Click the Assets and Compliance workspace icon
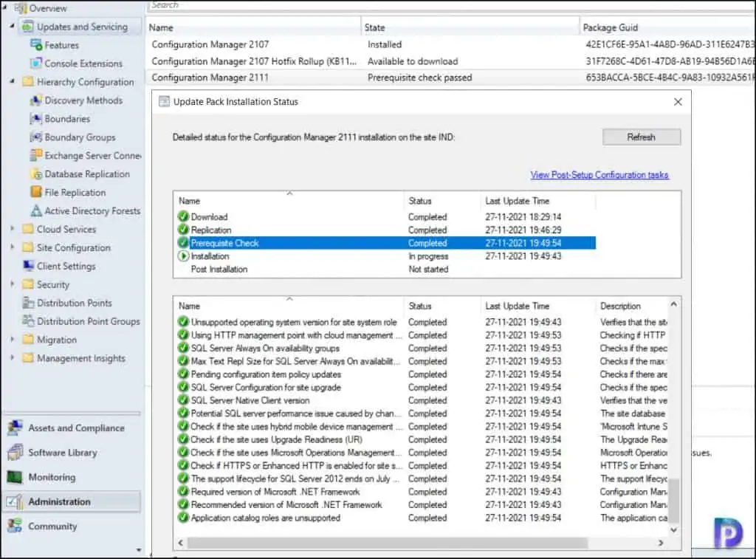The image size is (756, 559). point(15,428)
